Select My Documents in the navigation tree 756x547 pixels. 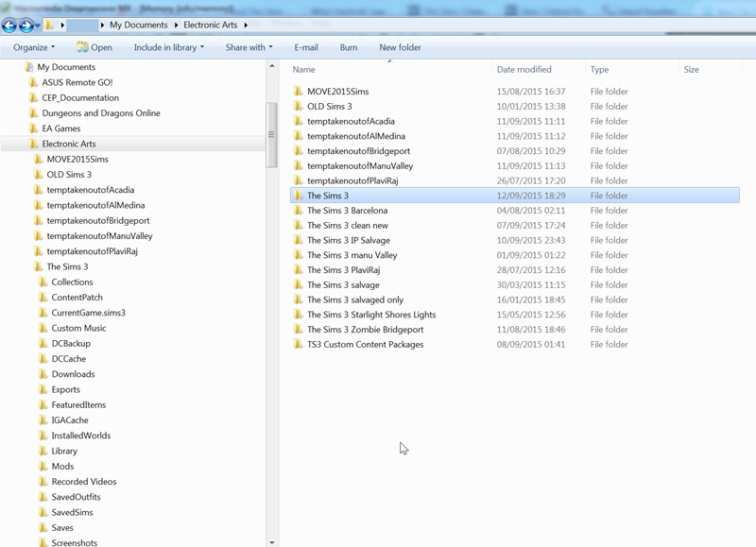(x=66, y=67)
